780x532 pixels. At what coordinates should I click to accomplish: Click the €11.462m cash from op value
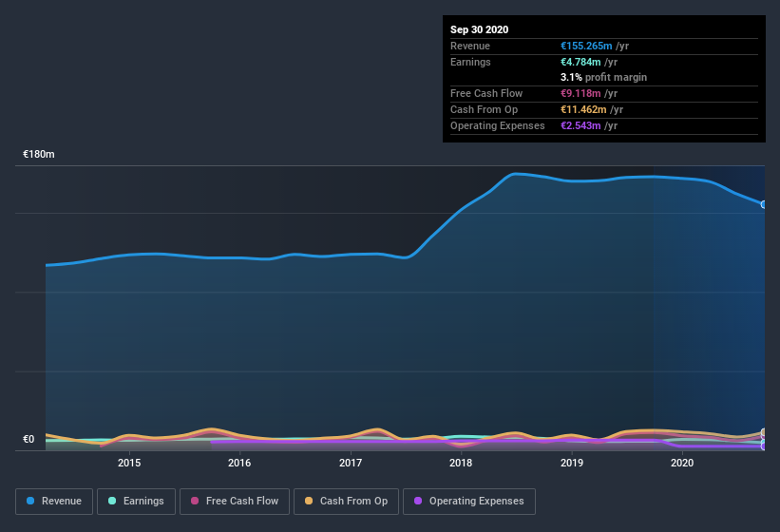tap(583, 109)
